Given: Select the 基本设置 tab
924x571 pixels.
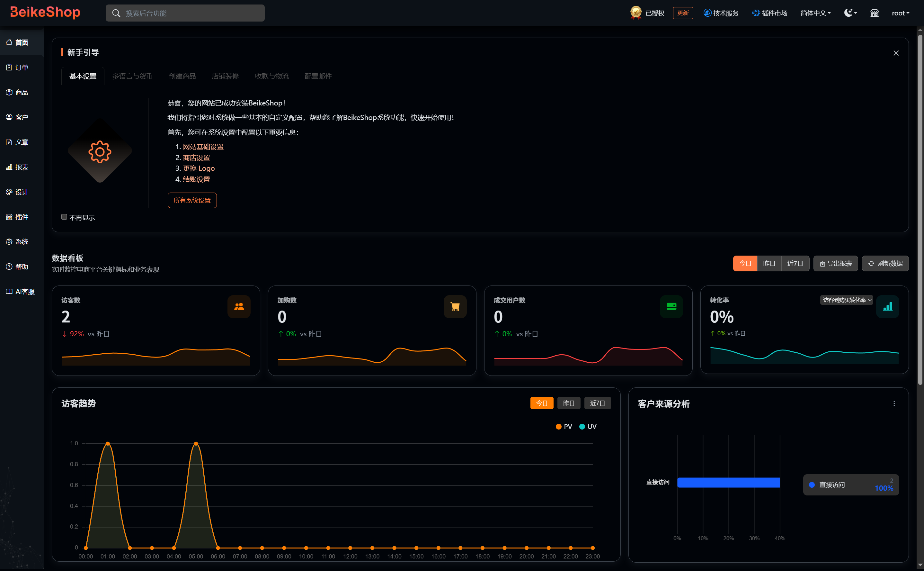Looking at the screenshot, I should pos(83,76).
